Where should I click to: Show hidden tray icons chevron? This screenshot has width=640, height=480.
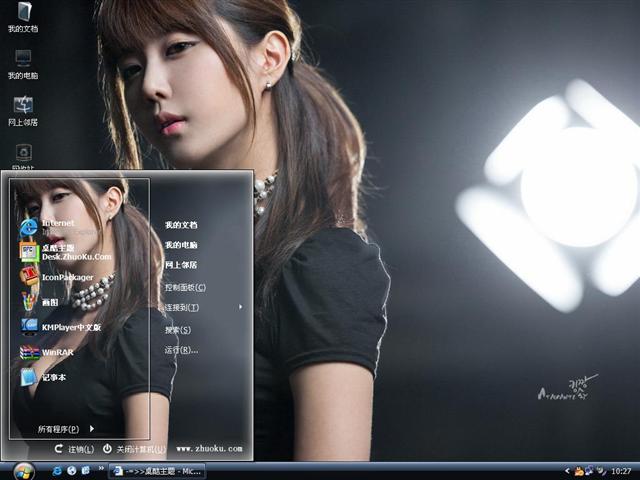567,471
